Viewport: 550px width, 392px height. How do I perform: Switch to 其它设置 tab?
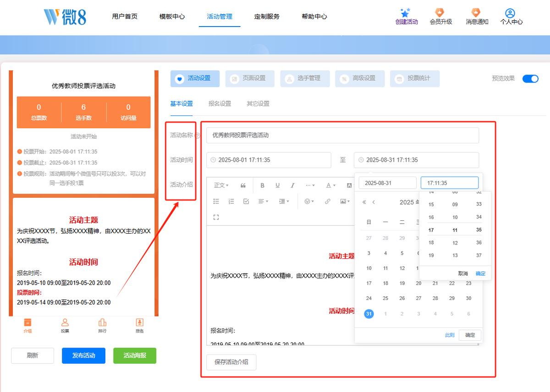coord(258,103)
